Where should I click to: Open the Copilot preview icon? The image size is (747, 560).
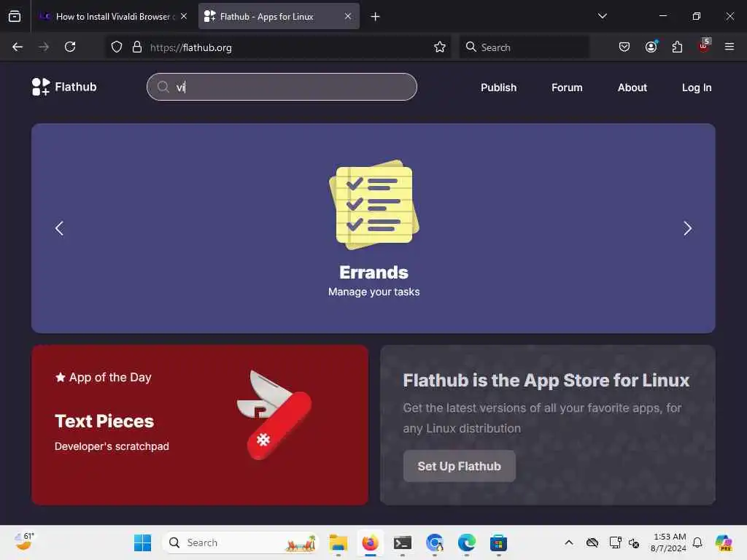[724, 542]
